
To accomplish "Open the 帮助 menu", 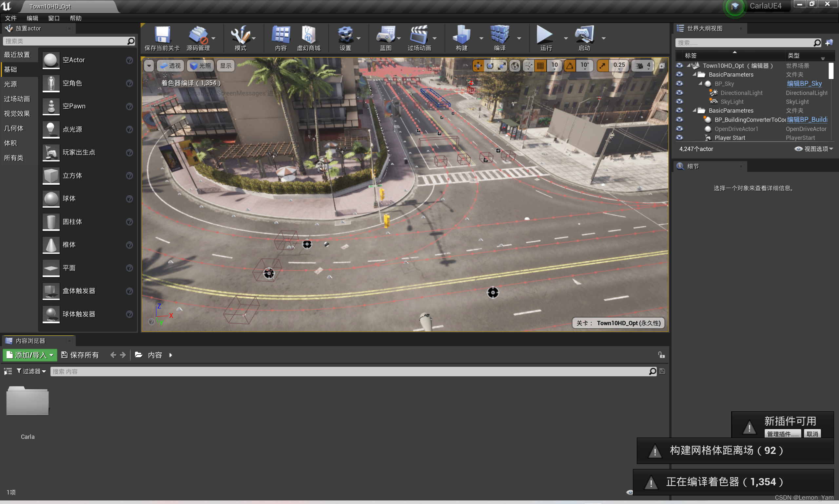I will pyautogui.click(x=75, y=18).
